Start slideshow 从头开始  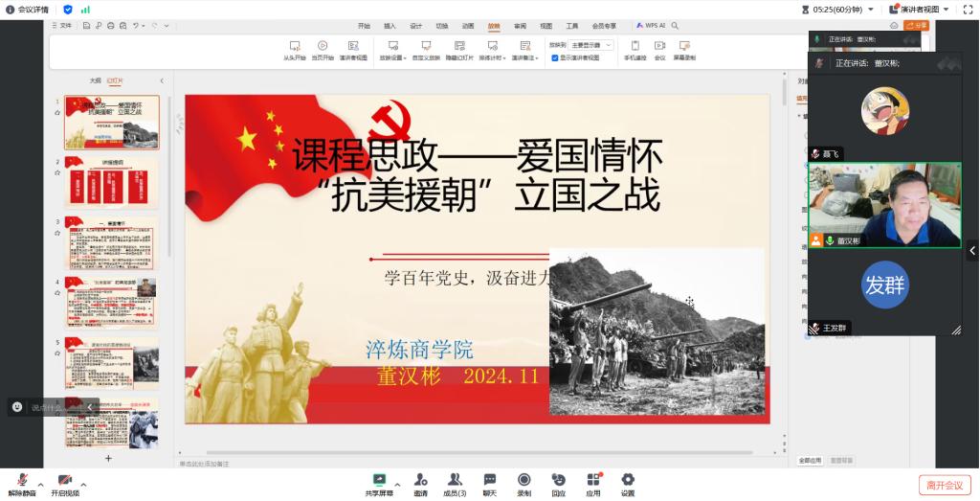pyautogui.click(x=295, y=50)
